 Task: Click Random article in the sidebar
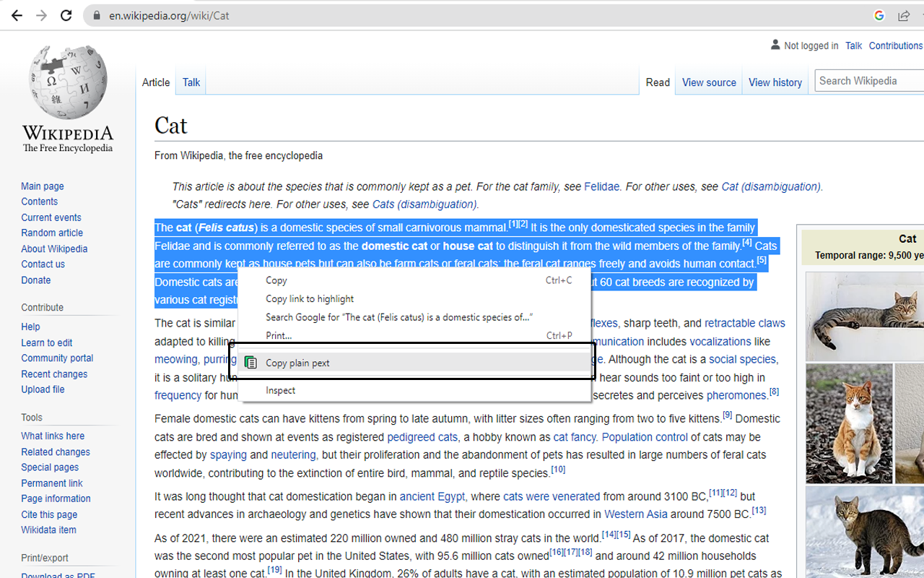(51, 233)
